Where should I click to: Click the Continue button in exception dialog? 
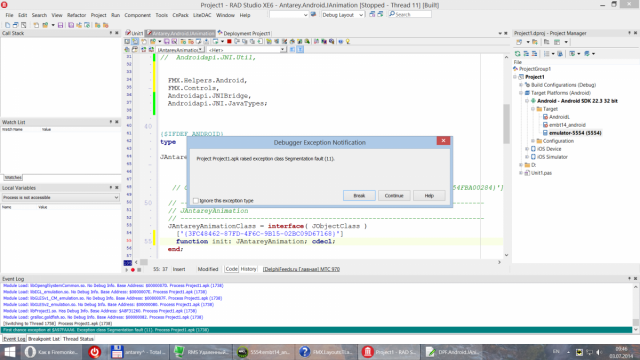tap(394, 196)
